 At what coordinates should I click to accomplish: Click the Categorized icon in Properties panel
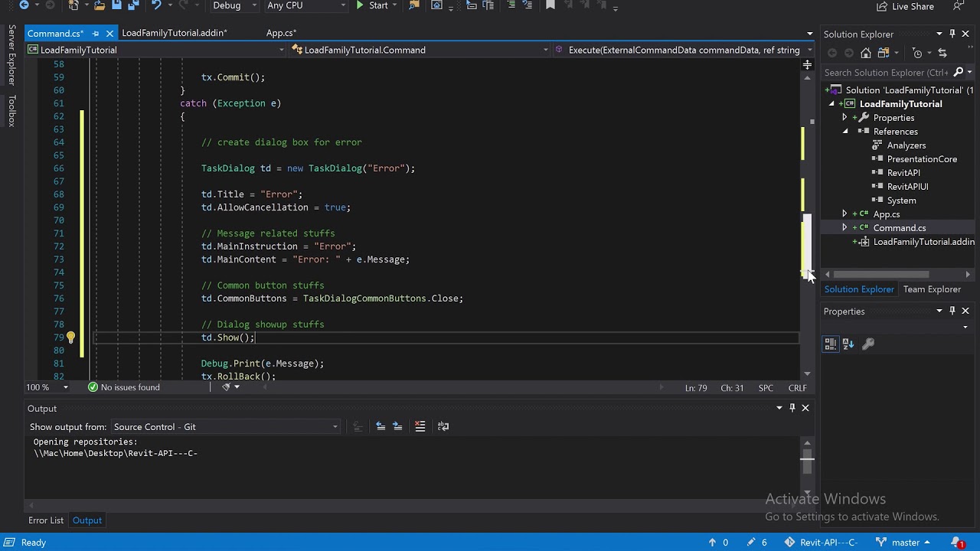click(831, 344)
